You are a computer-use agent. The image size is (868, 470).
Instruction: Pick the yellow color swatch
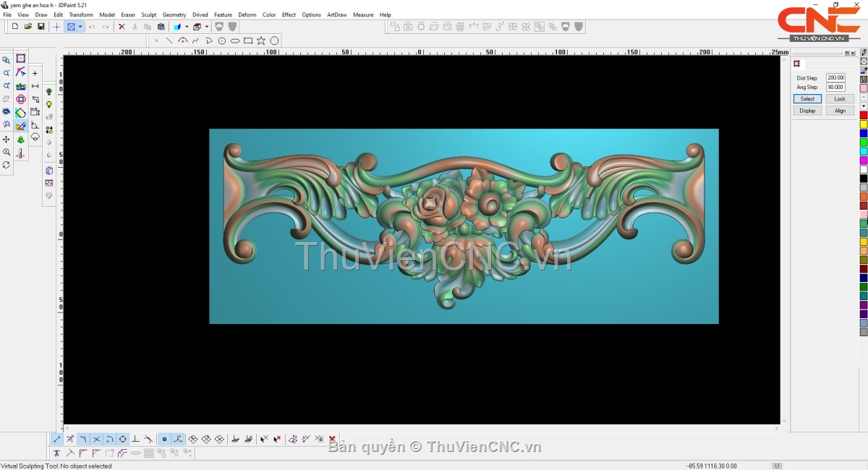pyautogui.click(x=863, y=124)
